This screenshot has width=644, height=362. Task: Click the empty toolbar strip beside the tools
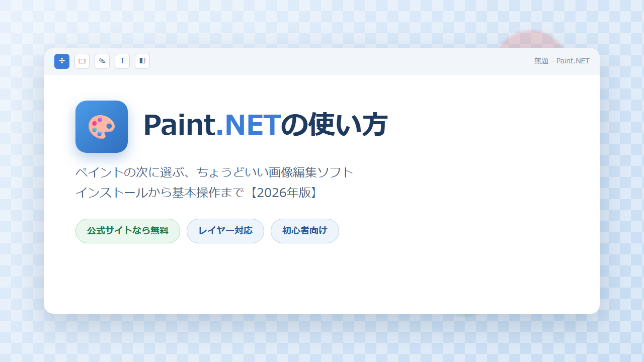point(342,61)
